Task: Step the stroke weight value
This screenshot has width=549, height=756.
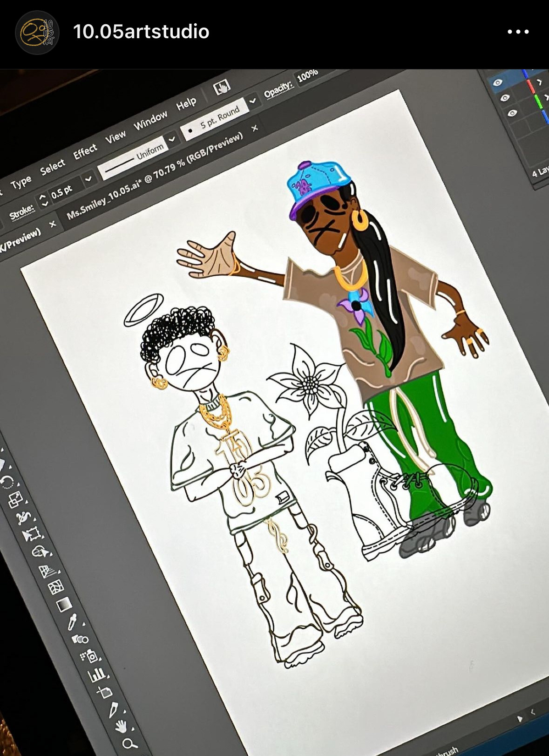Action: 43,199
